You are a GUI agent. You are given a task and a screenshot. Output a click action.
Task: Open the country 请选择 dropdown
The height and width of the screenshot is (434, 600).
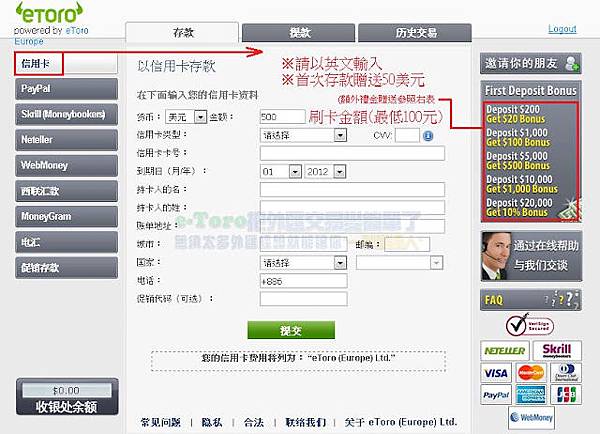[303, 263]
